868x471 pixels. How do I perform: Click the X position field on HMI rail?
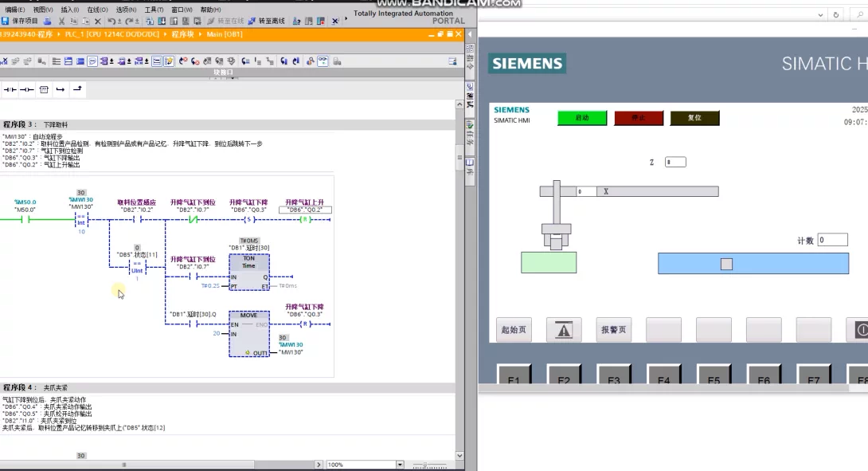point(586,191)
